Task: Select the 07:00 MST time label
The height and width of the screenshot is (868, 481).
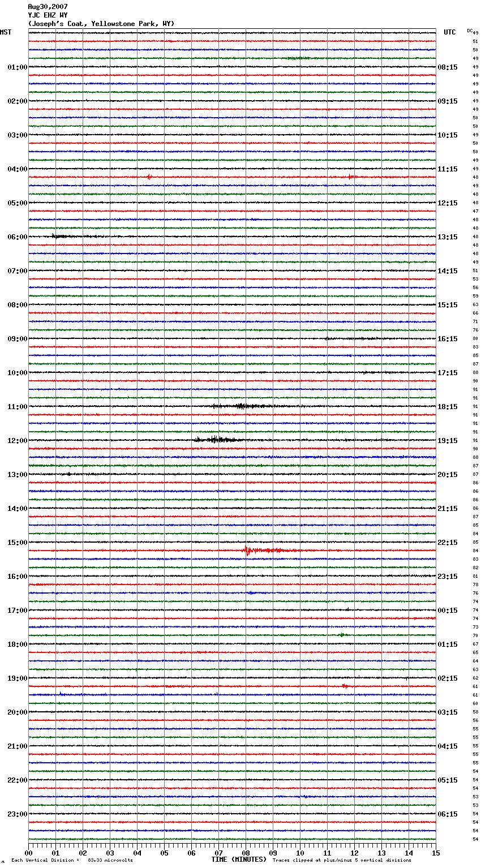Action: coord(18,271)
